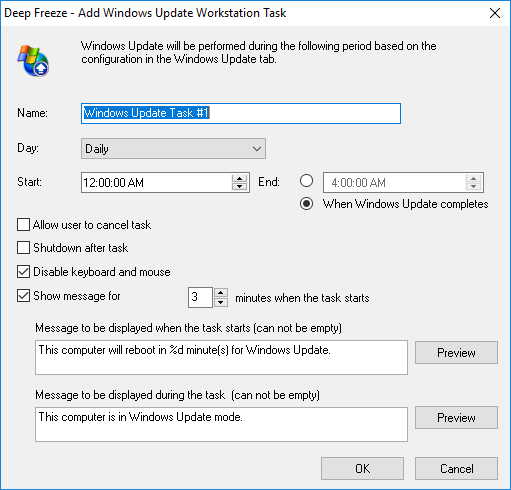Click the task start message text box
The width and height of the screenshot is (511, 490).
click(221, 357)
